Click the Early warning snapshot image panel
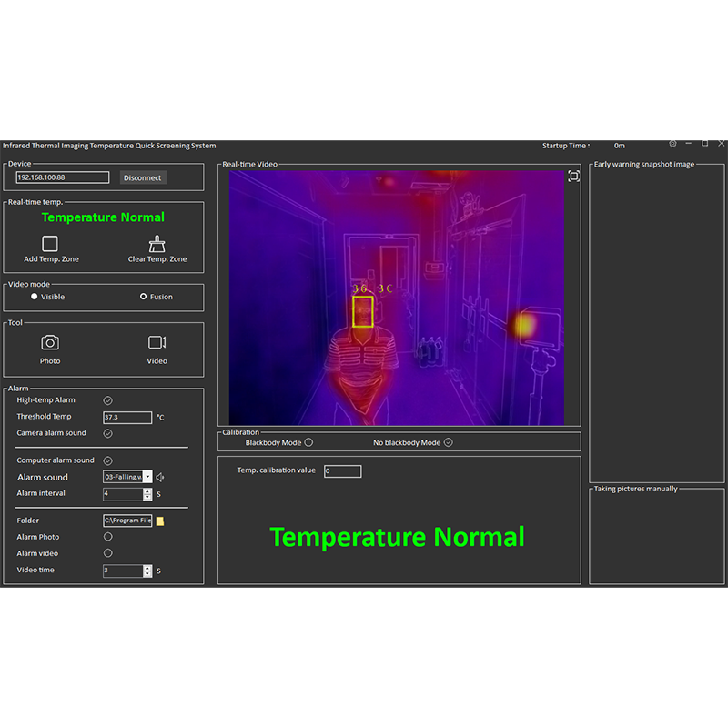The height and width of the screenshot is (728, 728). point(657,318)
